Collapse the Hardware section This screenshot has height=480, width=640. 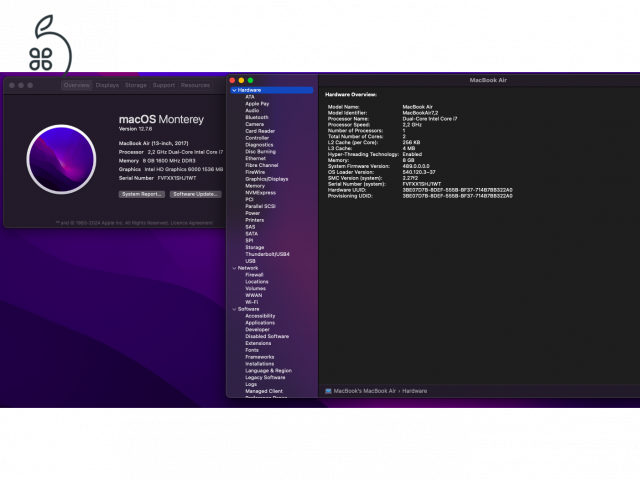coord(234,90)
